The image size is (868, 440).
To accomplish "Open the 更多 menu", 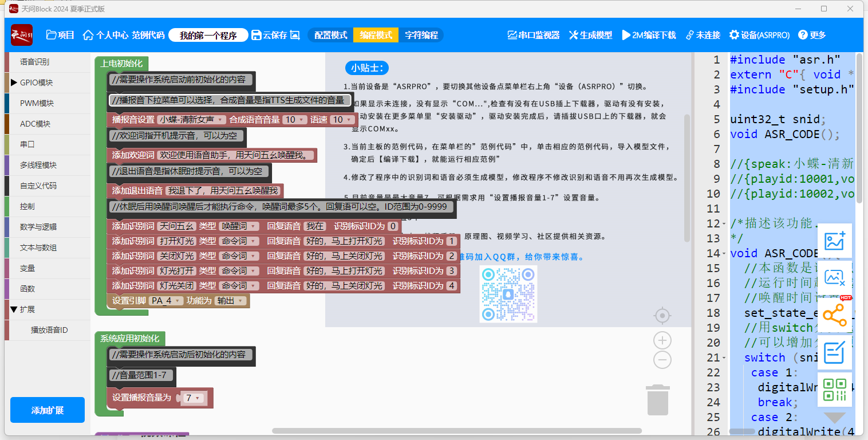I will [812, 35].
